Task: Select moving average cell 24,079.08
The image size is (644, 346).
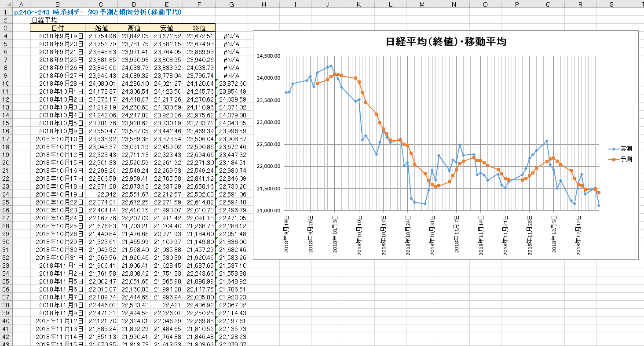Action: click(231, 115)
